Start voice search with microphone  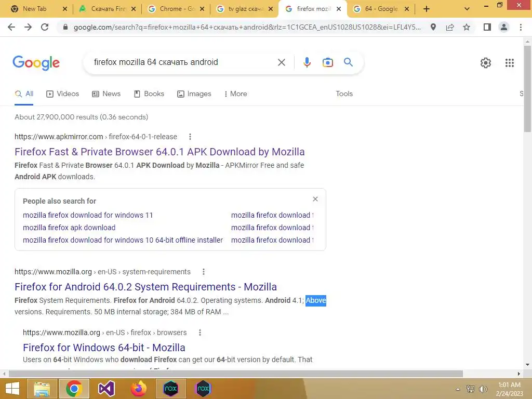click(307, 62)
